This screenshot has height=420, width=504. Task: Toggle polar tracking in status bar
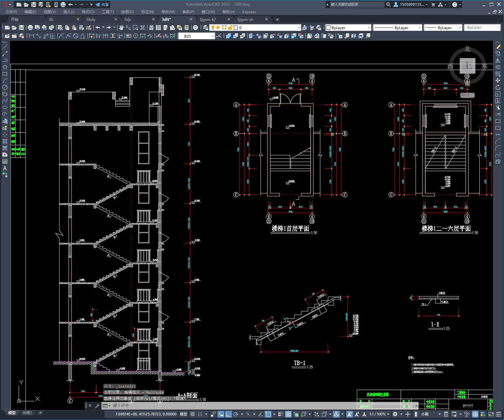(236, 414)
